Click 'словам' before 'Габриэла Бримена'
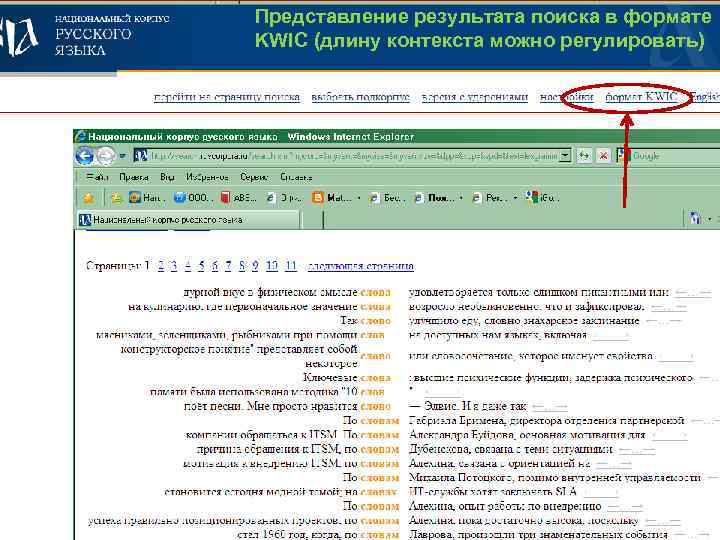The image size is (720, 540). (x=380, y=421)
